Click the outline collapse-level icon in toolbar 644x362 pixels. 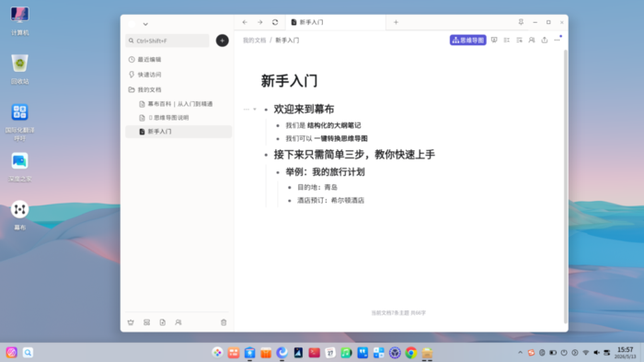tap(506, 40)
